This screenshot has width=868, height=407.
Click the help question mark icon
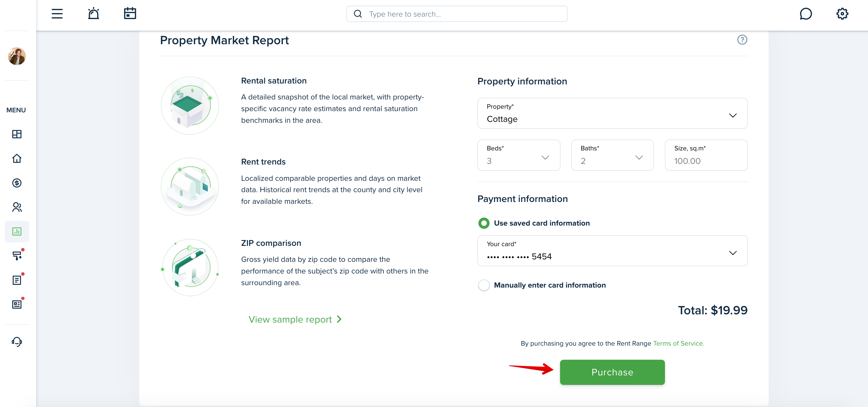click(x=742, y=40)
